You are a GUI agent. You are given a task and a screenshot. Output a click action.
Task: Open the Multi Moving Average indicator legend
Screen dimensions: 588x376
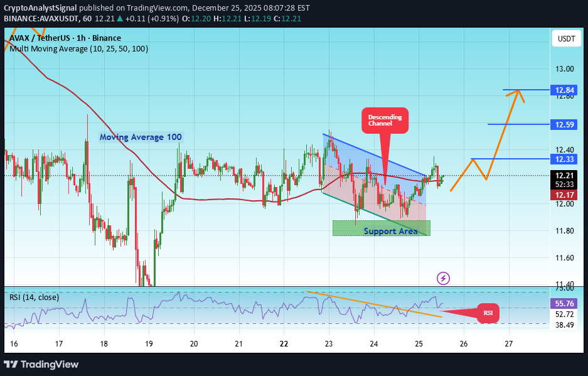78,48
